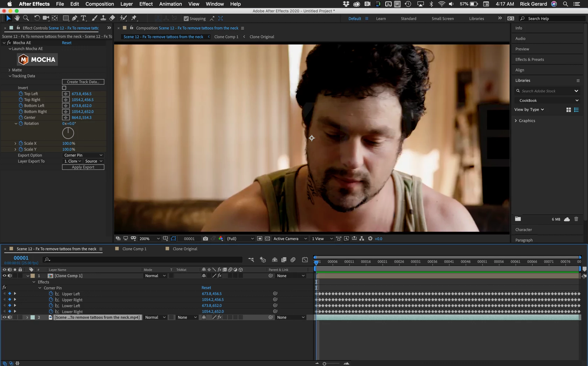588x366 pixels.
Task: Hide the Clone Comp 1 layer
Action: click(x=5, y=276)
